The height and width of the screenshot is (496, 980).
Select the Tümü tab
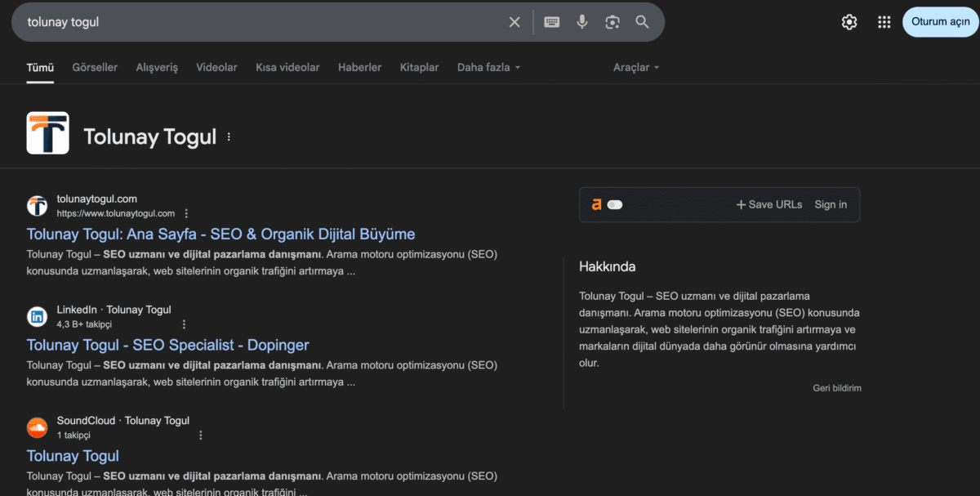(40, 67)
